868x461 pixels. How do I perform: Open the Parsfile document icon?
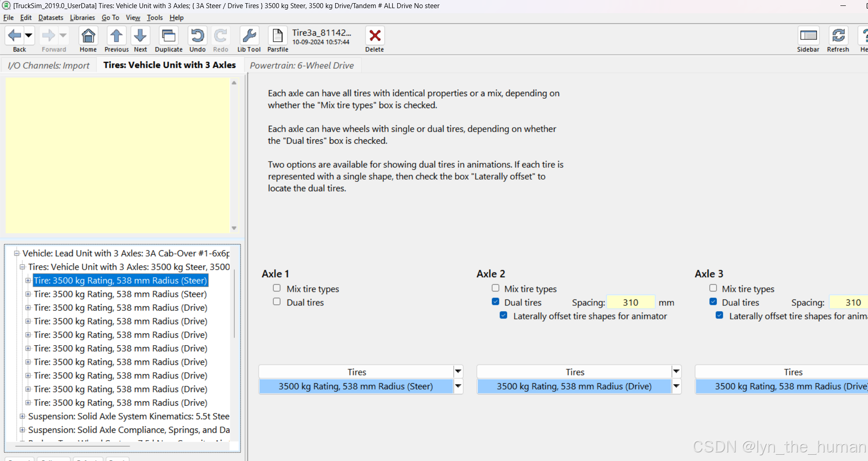pyautogui.click(x=277, y=36)
